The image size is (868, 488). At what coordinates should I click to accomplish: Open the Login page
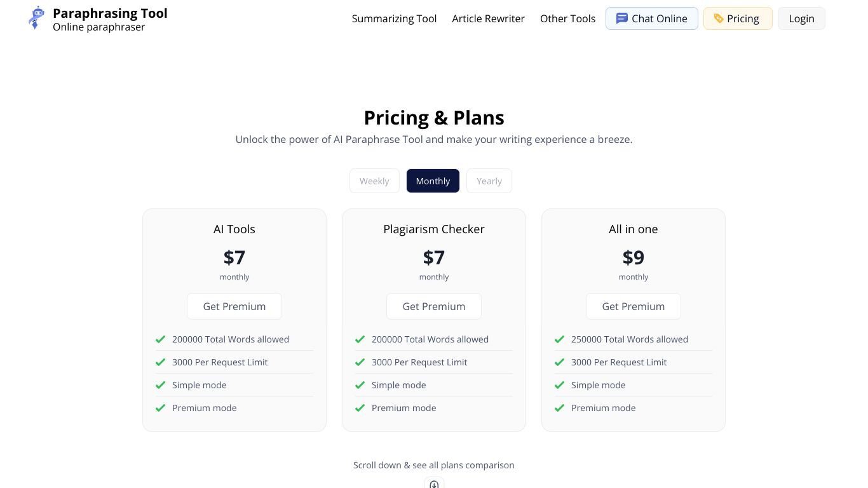click(x=801, y=18)
